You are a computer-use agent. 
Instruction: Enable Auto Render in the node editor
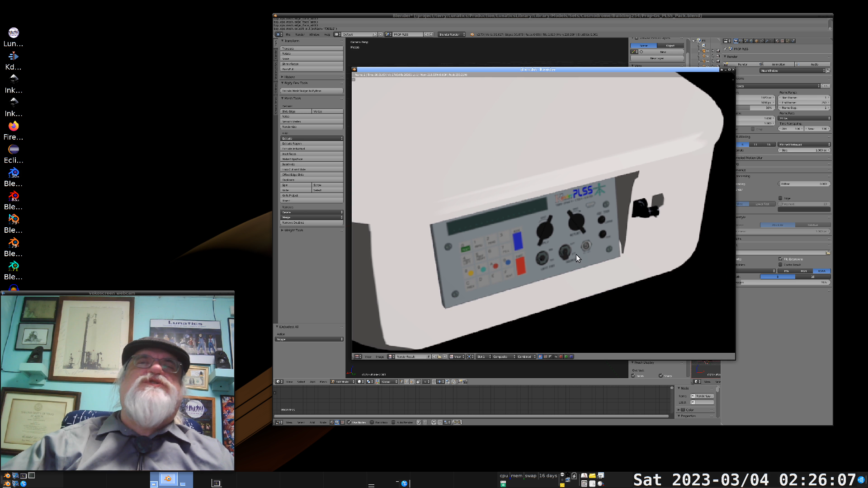pyautogui.click(x=394, y=422)
